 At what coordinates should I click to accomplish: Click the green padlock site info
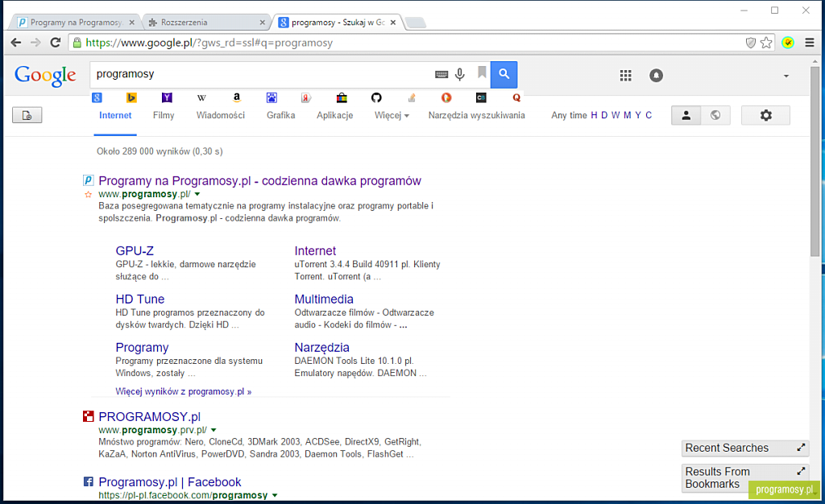click(x=77, y=43)
